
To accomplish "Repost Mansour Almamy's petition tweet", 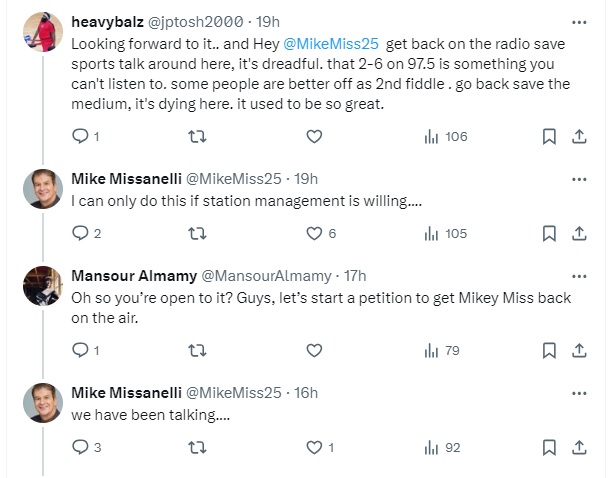I will coord(197,351).
